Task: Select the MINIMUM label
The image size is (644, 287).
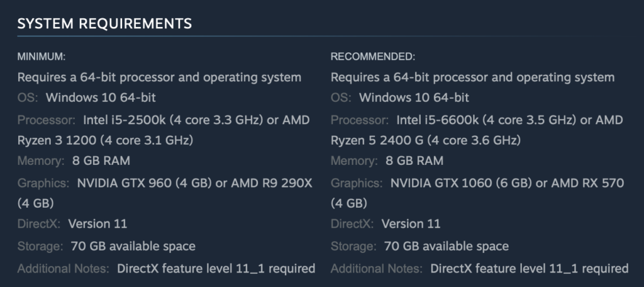Action: (x=41, y=57)
